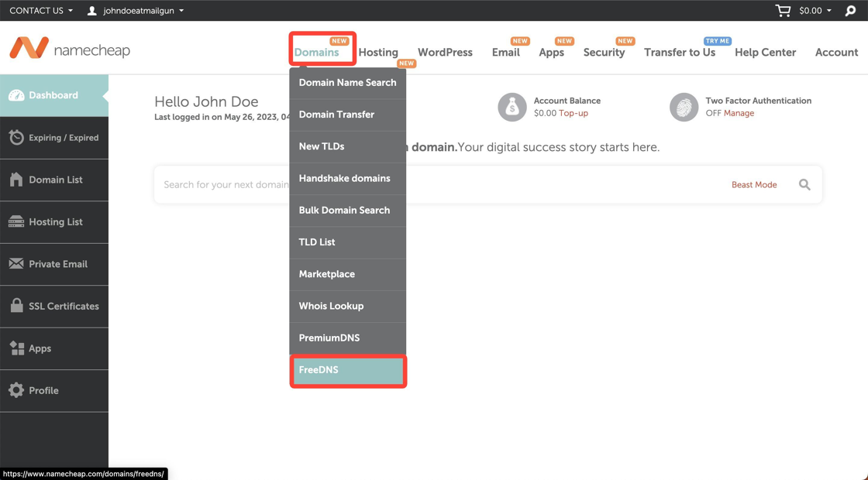Click the Private Email envelope icon
The height and width of the screenshot is (480, 868).
coord(16,264)
